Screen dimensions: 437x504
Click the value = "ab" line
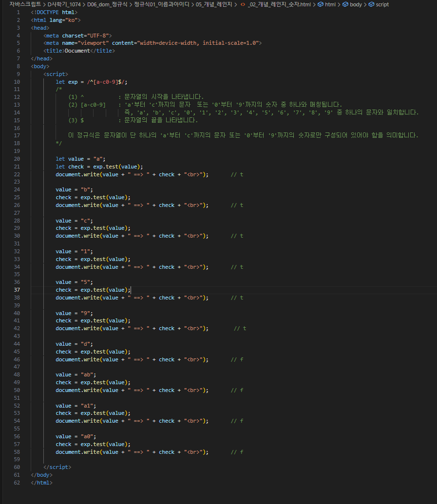pyautogui.click(x=76, y=374)
